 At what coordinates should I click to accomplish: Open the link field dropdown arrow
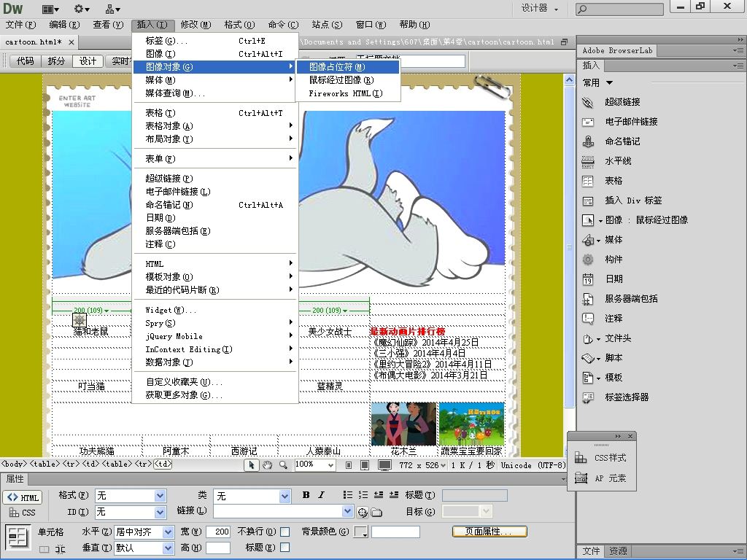pos(347,511)
